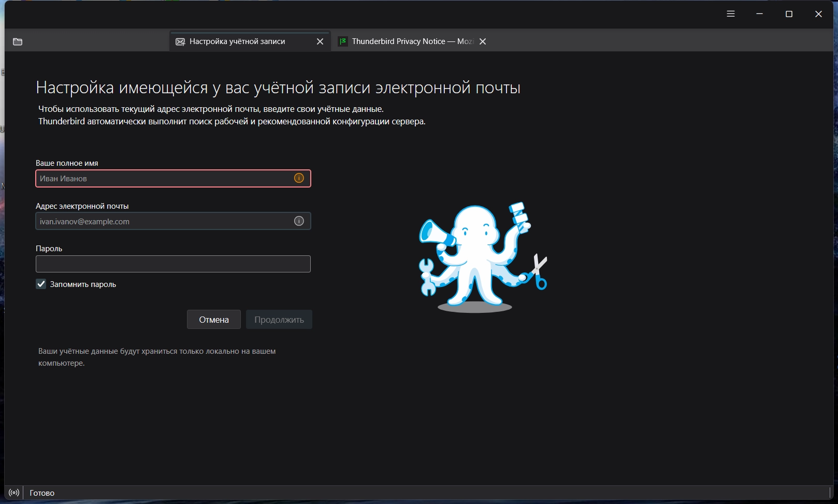Minimize the Thunderbird window

[760, 14]
